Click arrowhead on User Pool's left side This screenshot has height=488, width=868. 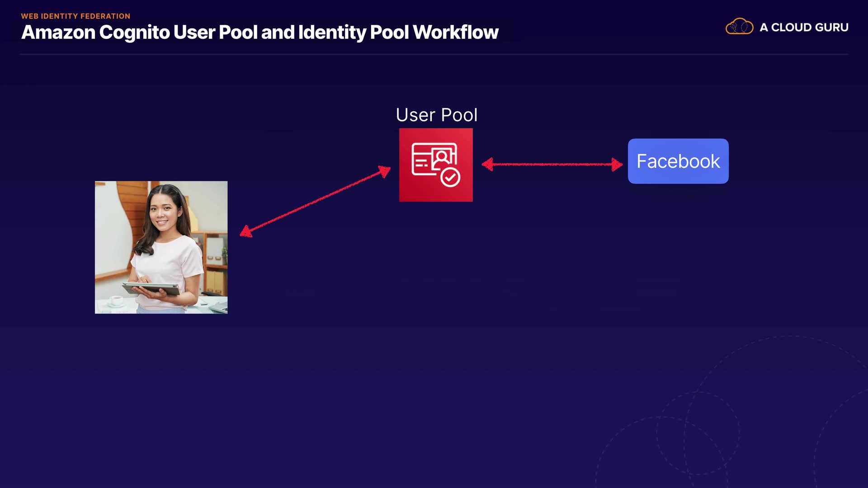384,171
